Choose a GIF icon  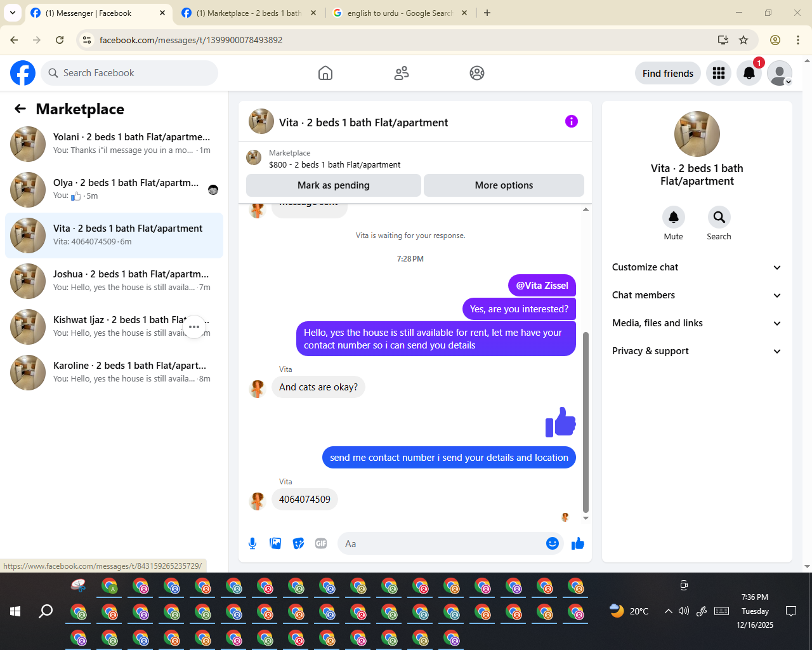click(321, 543)
